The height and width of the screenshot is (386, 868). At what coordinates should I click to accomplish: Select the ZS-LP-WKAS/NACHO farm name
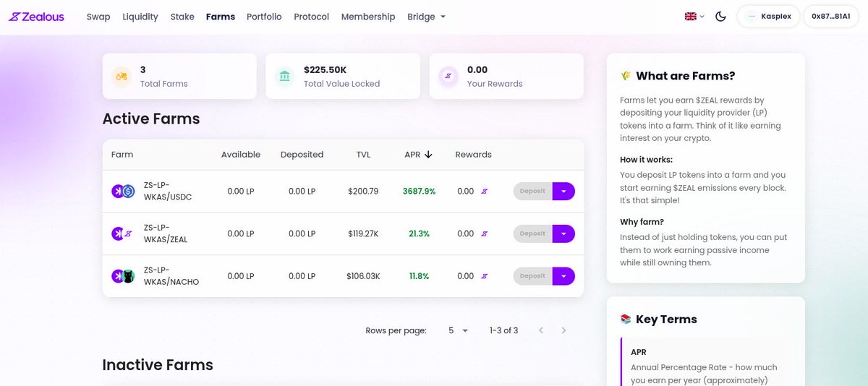171,276
